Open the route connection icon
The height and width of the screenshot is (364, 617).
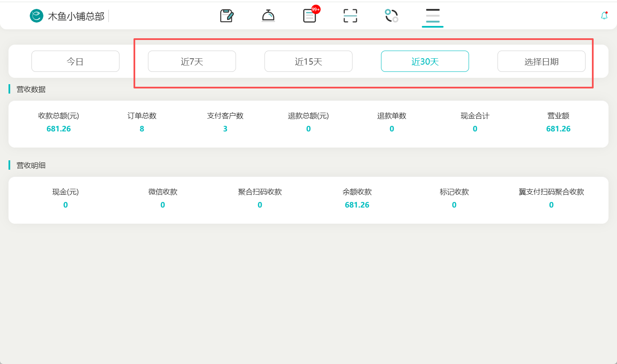(391, 16)
